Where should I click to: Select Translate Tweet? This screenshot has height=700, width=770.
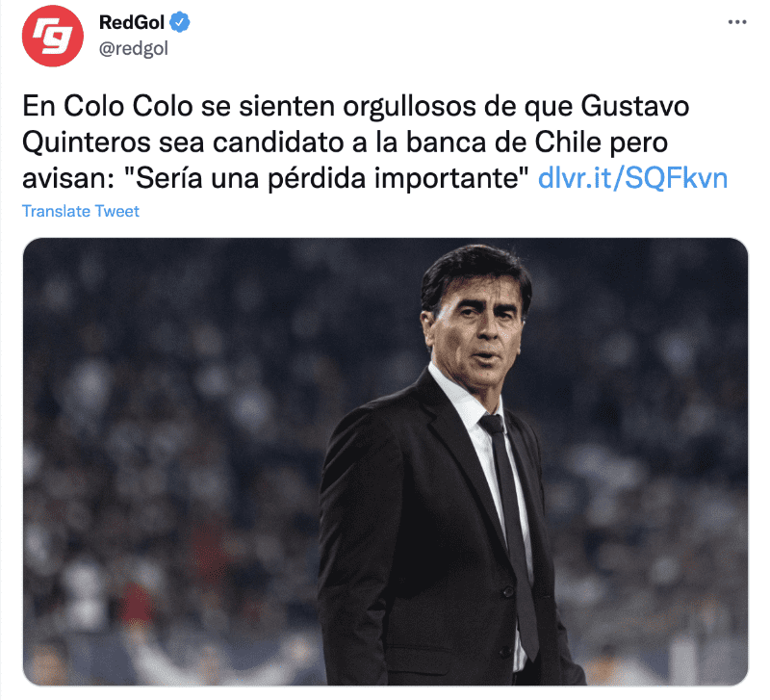point(81,211)
